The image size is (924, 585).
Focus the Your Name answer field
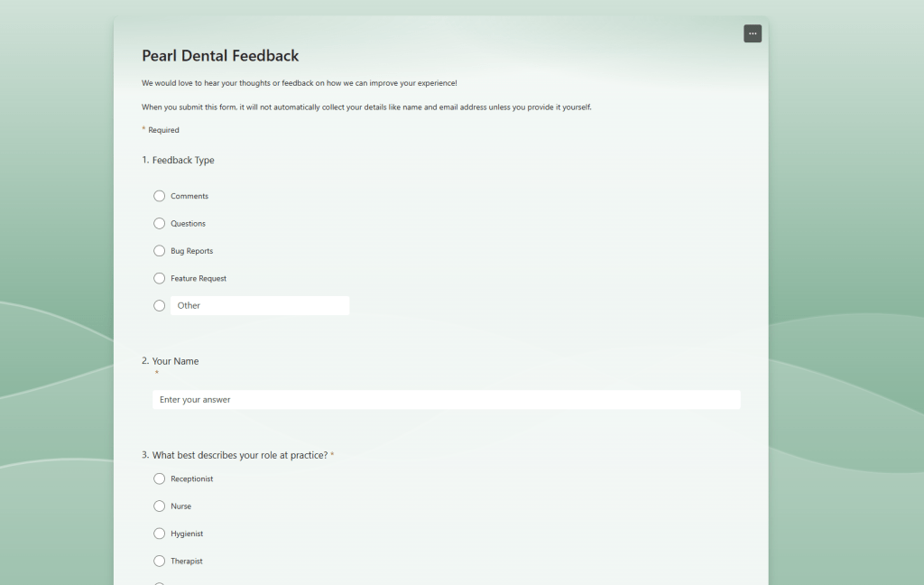446,400
